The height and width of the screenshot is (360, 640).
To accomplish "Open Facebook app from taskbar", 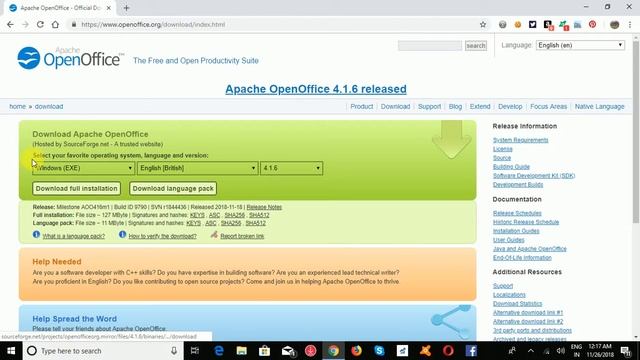I will point(471,351).
